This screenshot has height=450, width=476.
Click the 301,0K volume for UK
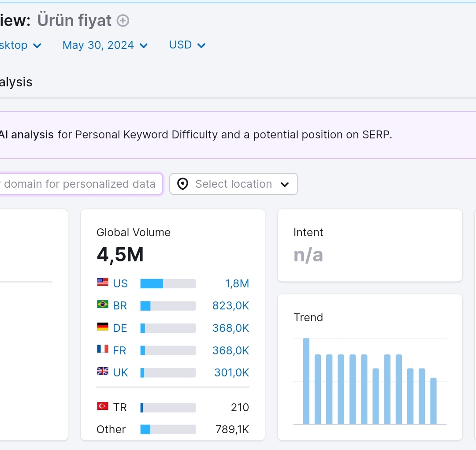232,372
